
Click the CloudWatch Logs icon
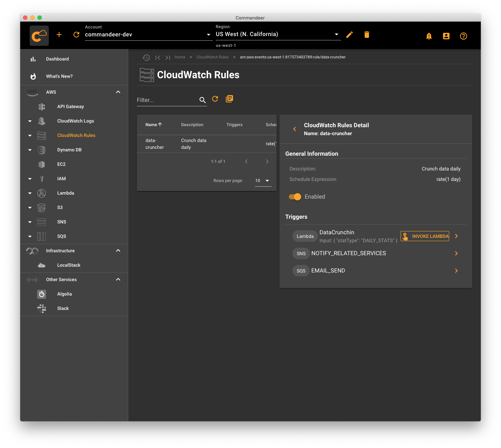pos(42,121)
